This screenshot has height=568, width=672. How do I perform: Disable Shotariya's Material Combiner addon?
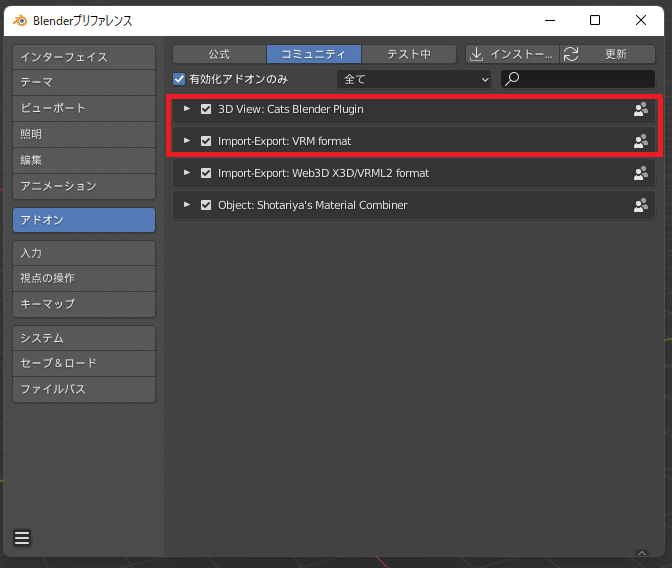[x=206, y=205]
